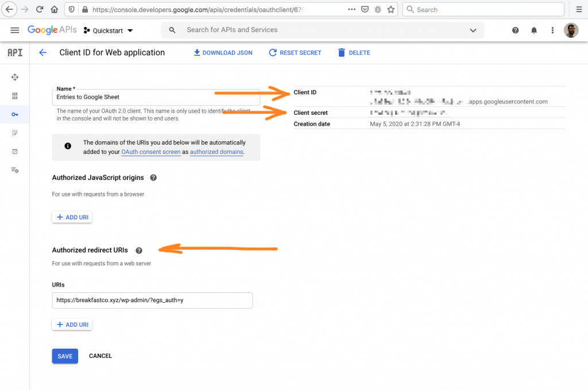The height and width of the screenshot is (390, 588).
Task: Click the browser forward arrow
Action: click(x=25, y=9)
